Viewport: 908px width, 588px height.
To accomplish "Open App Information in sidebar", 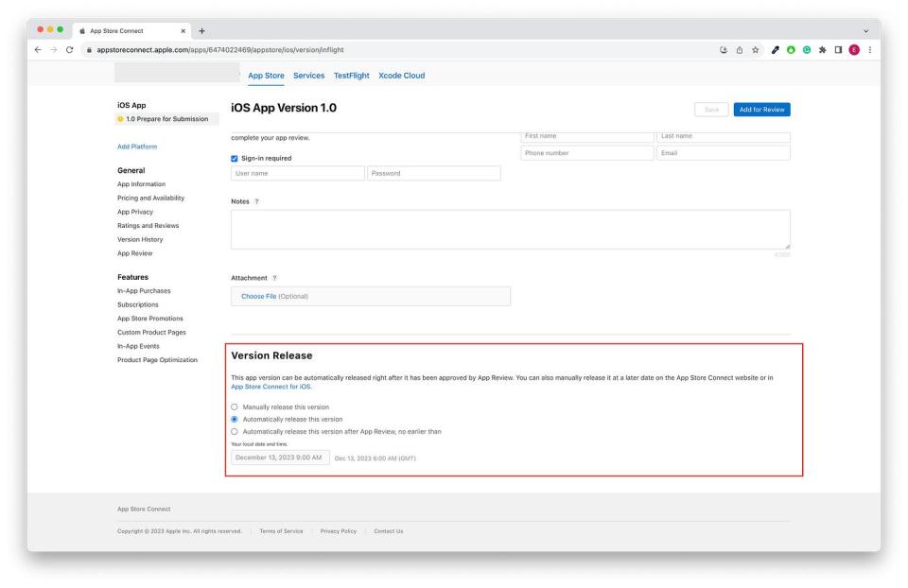I will point(141,184).
